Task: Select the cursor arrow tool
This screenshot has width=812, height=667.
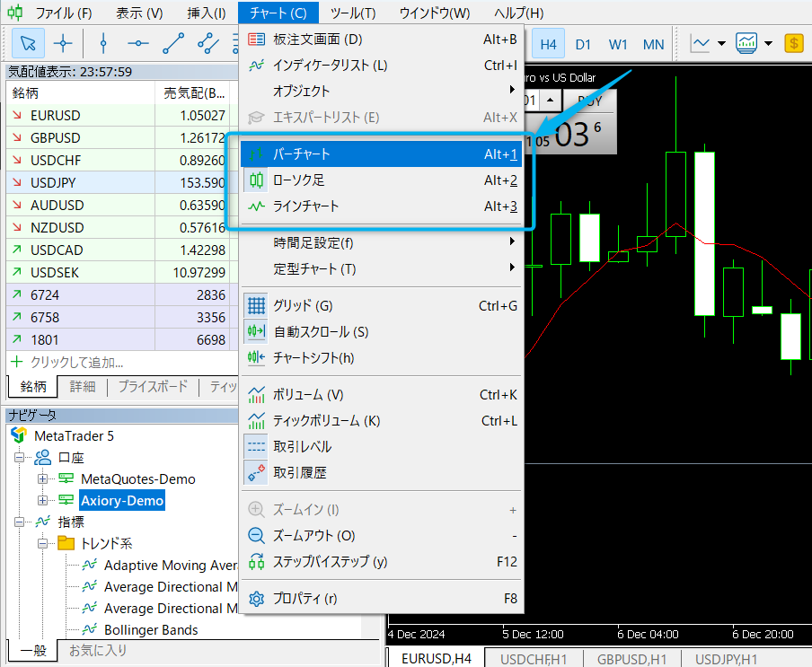Action: [28, 43]
